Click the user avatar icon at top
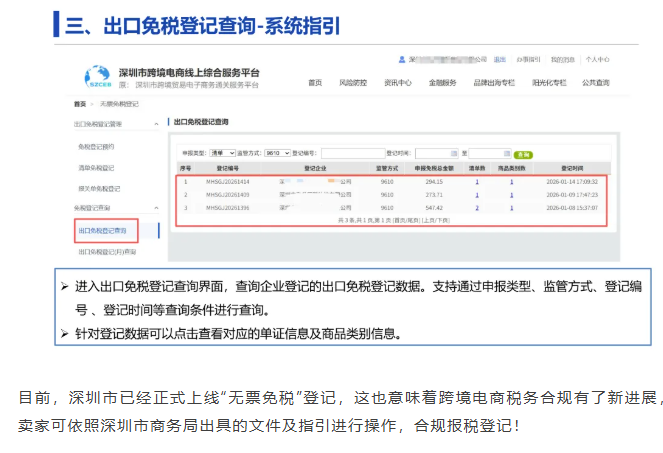The image size is (663, 453). (400, 60)
